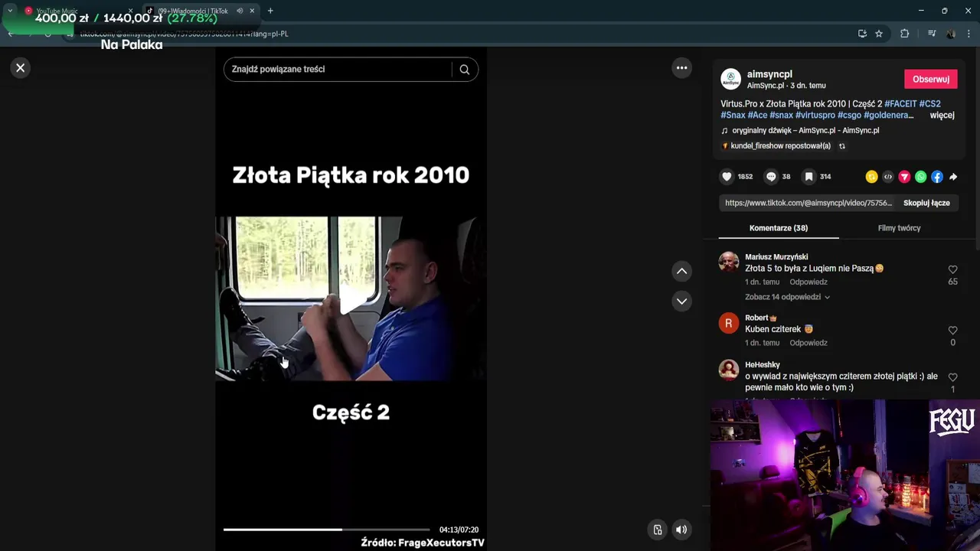Open HeHeshky commenter name

[763, 365]
